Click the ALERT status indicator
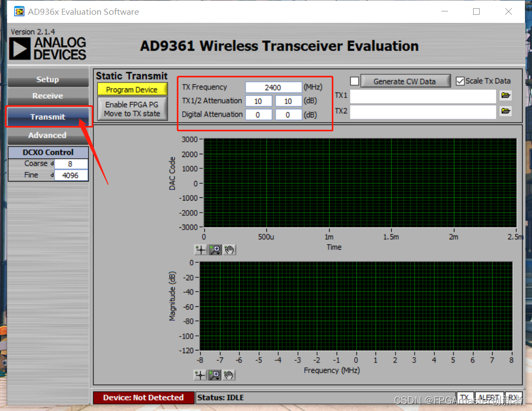 [x=489, y=397]
